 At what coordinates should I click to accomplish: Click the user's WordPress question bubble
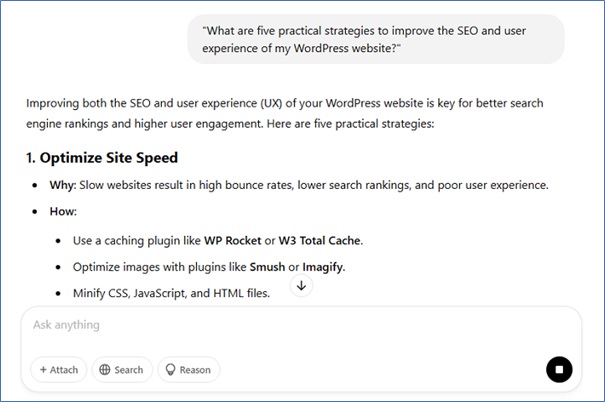[x=375, y=39]
